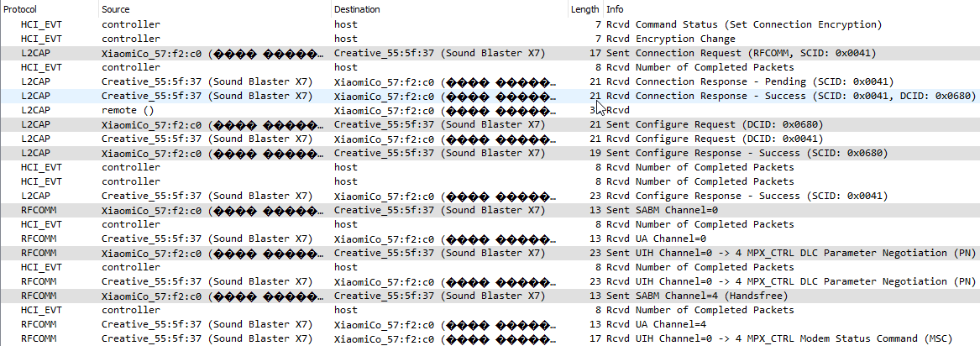Viewport: 980px width, 346px height.
Task: Select the Connection Response - Pending row
Action: tap(490, 81)
